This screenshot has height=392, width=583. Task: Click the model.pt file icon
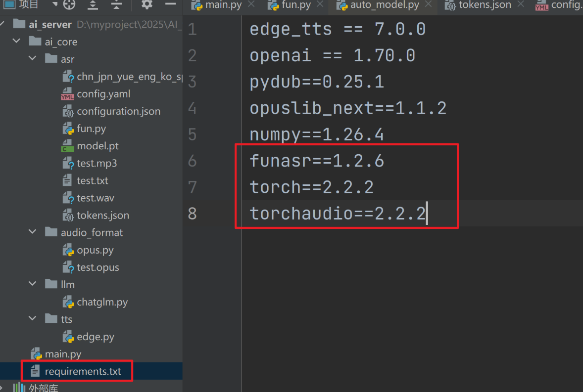pyautogui.click(x=67, y=146)
